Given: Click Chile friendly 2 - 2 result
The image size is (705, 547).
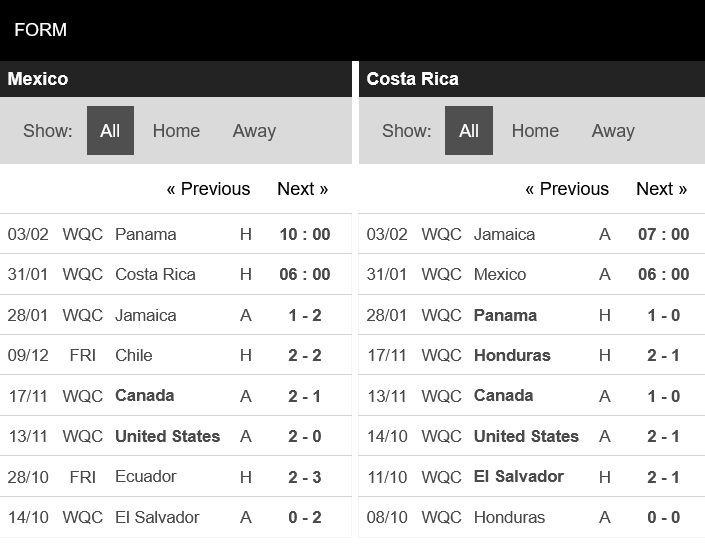Looking at the screenshot, I should [304, 355].
